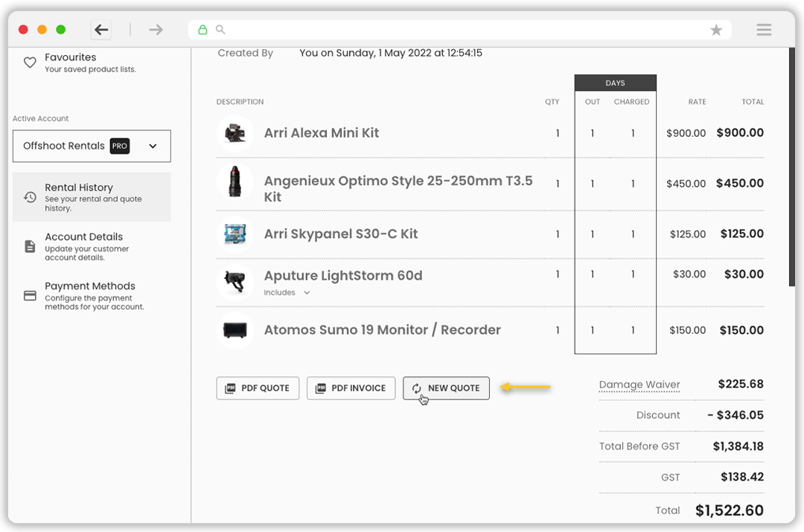This screenshot has width=804, height=532.
Task: Click the DAYS column header
Action: pyautogui.click(x=616, y=83)
